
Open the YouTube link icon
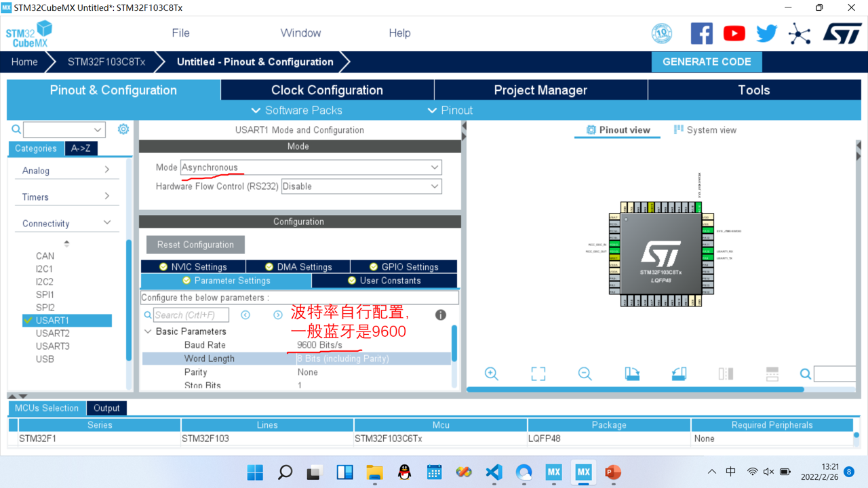click(734, 33)
